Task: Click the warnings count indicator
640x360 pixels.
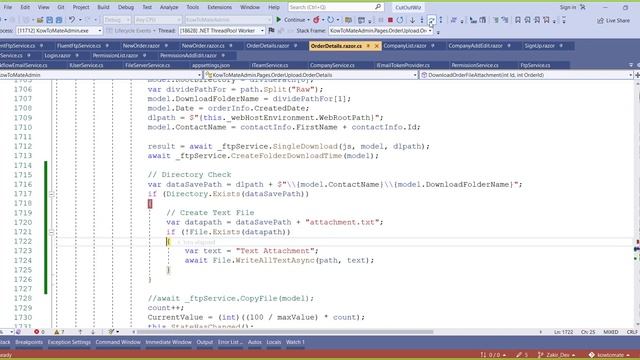Action: click(x=59, y=332)
